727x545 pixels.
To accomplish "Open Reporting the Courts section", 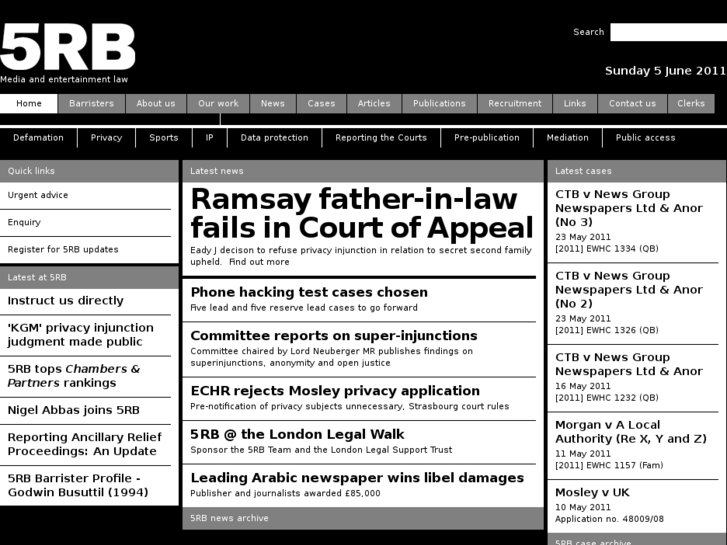I will [381, 138].
